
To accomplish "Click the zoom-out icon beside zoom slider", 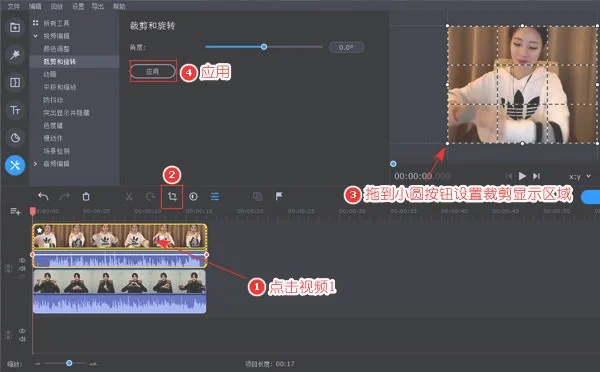I will click(x=38, y=364).
